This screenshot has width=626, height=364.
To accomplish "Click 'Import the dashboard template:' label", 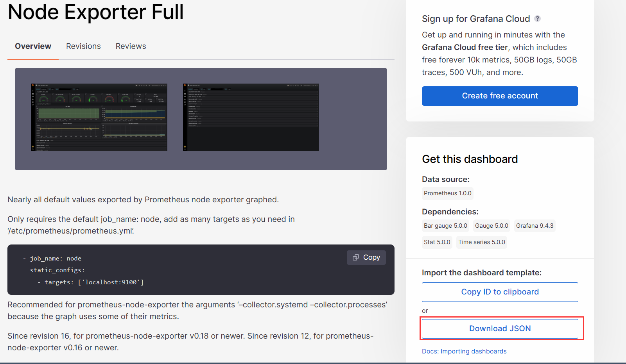I will pos(482,273).
